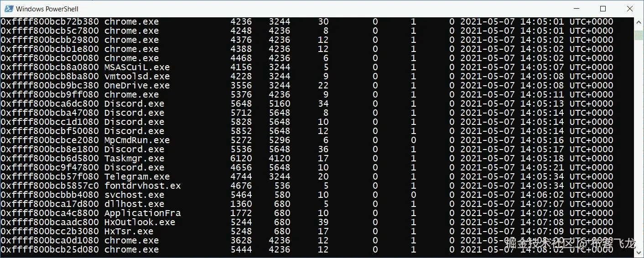Click offset 0xffff800bca6dc800
The width and height of the screenshot is (644, 258).
(49, 103)
